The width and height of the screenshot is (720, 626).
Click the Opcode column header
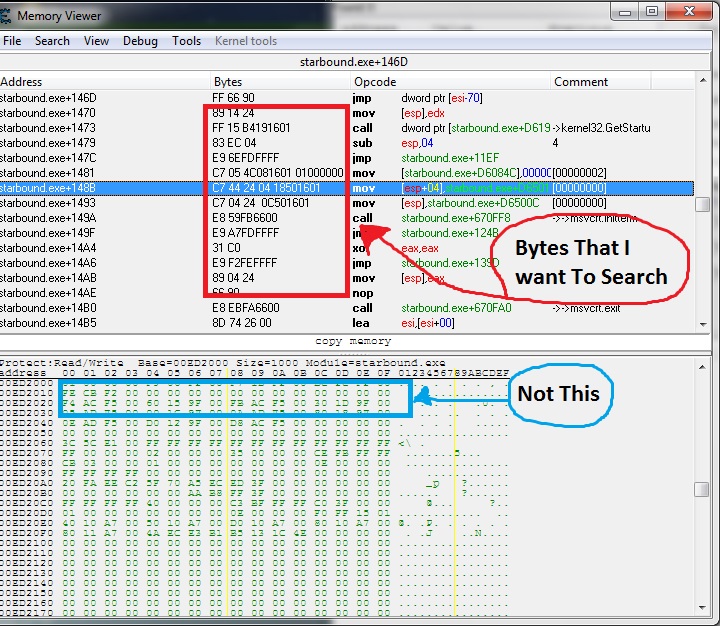click(x=450, y=82)
